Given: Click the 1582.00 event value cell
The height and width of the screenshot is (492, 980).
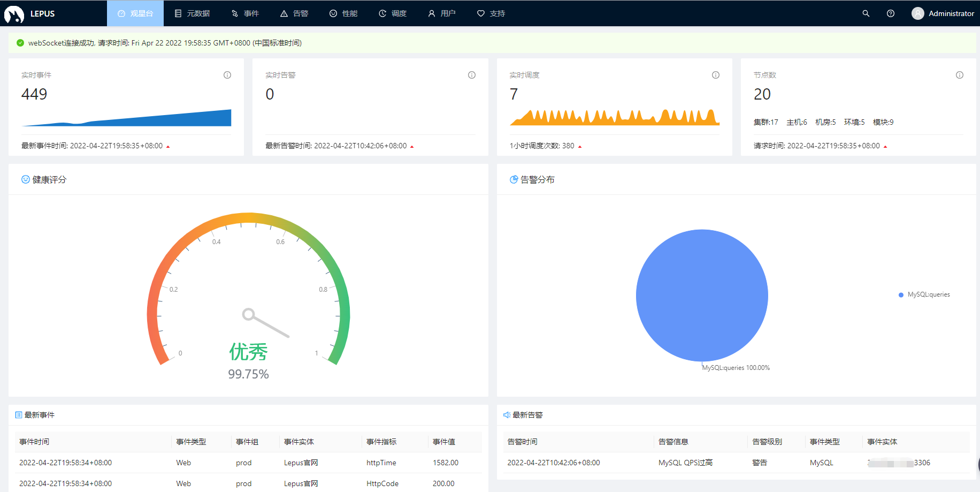Looking at the screenshot, I should tap(446, 463).
